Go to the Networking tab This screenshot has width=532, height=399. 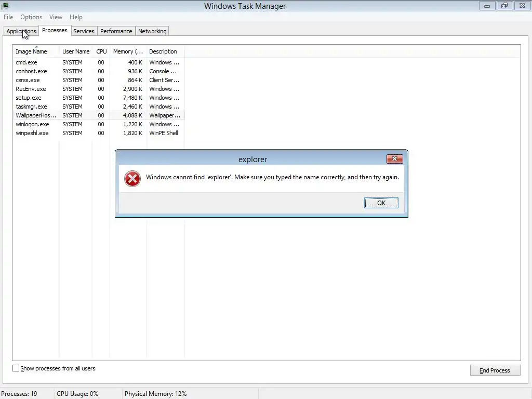(152, 31)
